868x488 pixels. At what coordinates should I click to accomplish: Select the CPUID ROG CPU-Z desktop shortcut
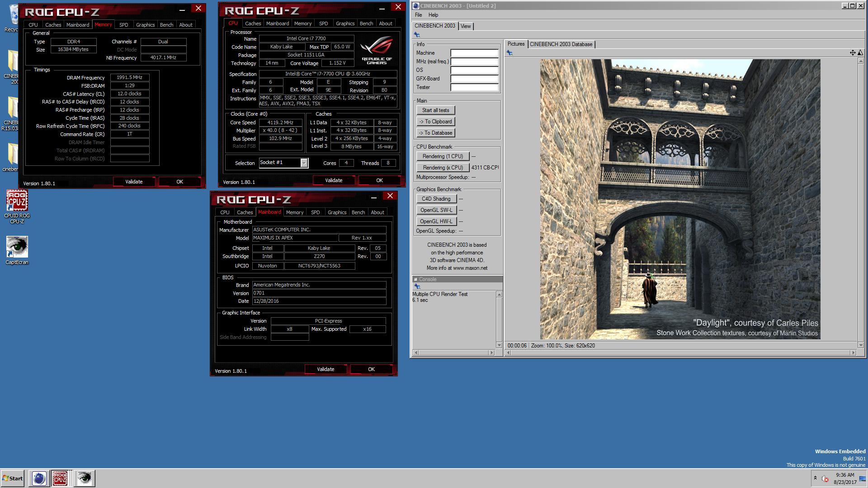click(x=17, y=207)
